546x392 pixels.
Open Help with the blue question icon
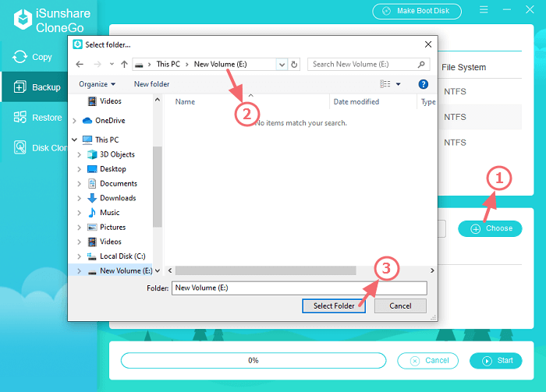click(423, 84)
